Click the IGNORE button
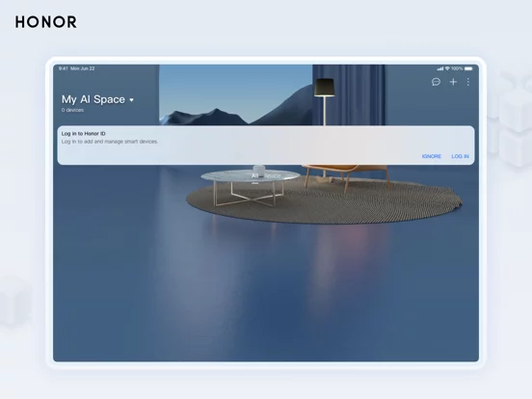Viewport: 532px width, 399px height. pos(432,156)
